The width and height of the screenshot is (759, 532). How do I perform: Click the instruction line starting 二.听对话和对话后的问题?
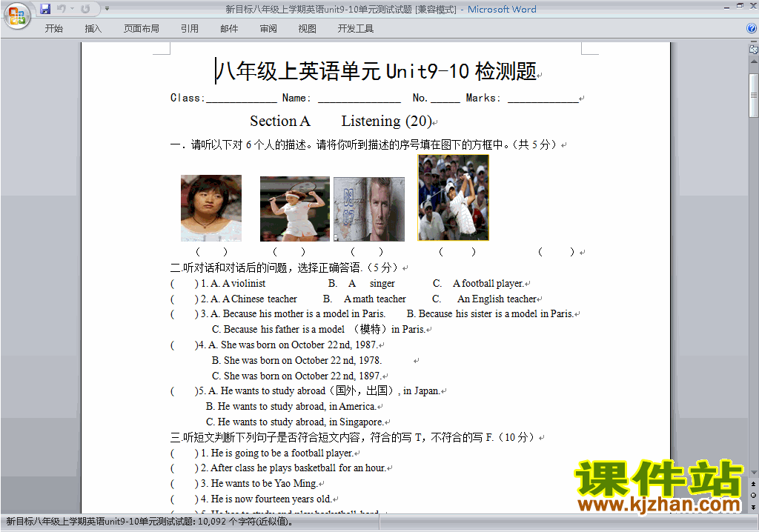(285, 267)
